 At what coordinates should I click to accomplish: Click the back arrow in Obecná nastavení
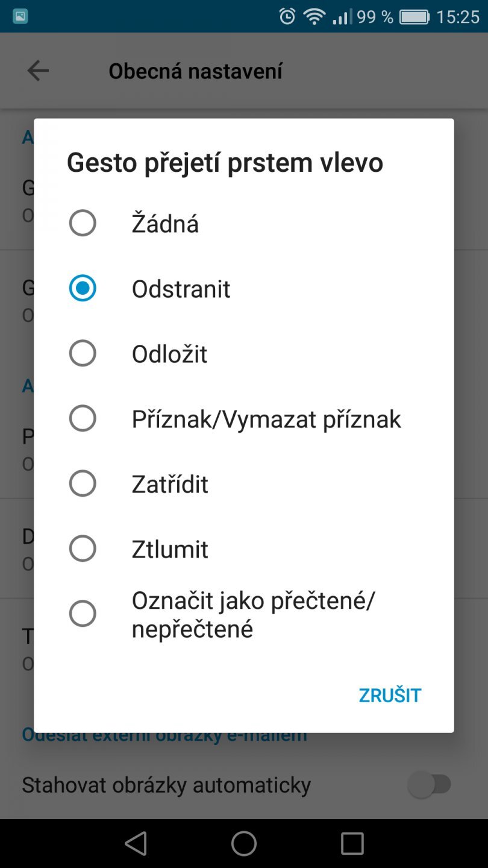click(38, 71)
